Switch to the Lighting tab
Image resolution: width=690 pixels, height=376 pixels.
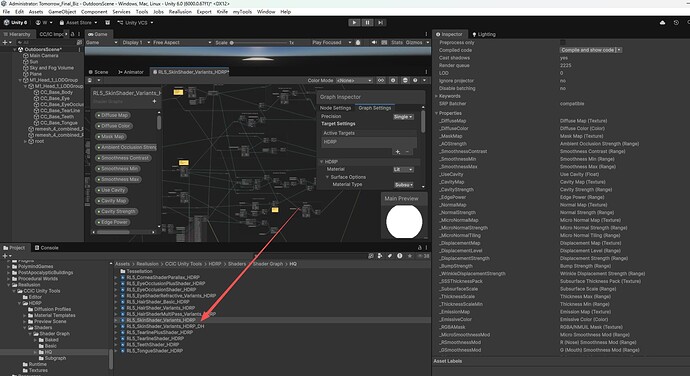[484, 34]
